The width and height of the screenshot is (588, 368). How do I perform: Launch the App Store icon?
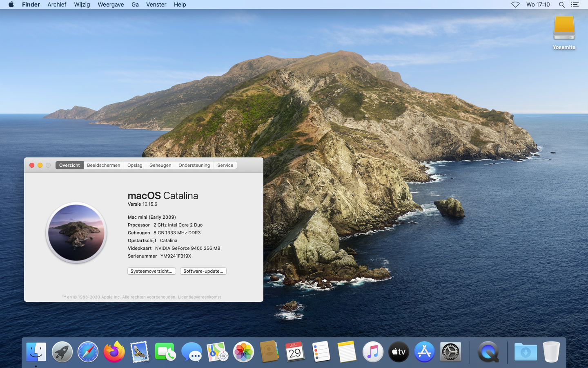click(x=424, y=352)
